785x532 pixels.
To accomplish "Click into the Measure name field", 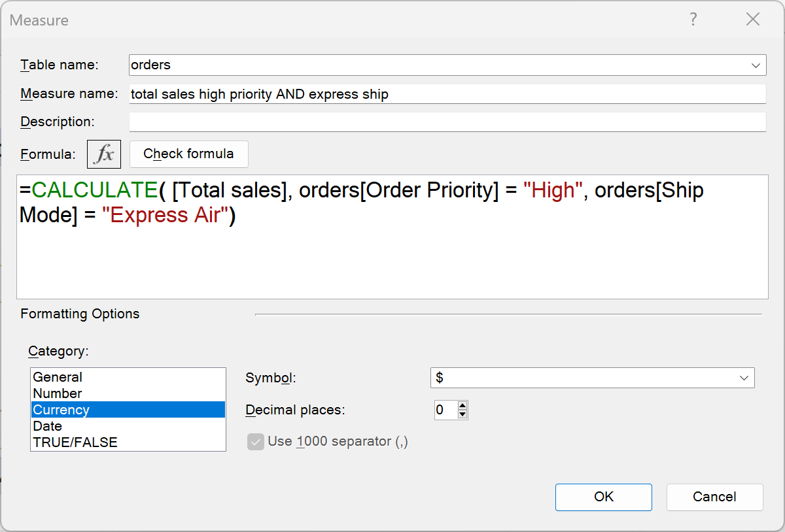I will point(447,94).
